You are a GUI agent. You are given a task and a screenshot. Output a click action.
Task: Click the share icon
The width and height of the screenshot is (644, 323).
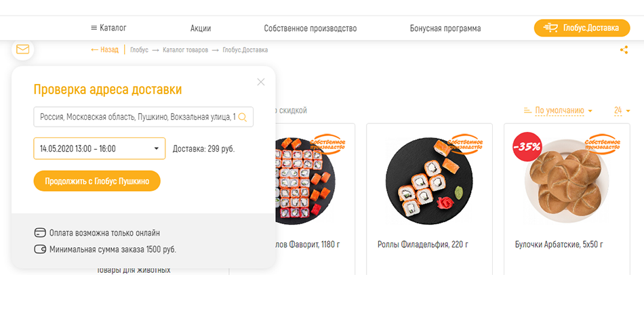(624, 50)
